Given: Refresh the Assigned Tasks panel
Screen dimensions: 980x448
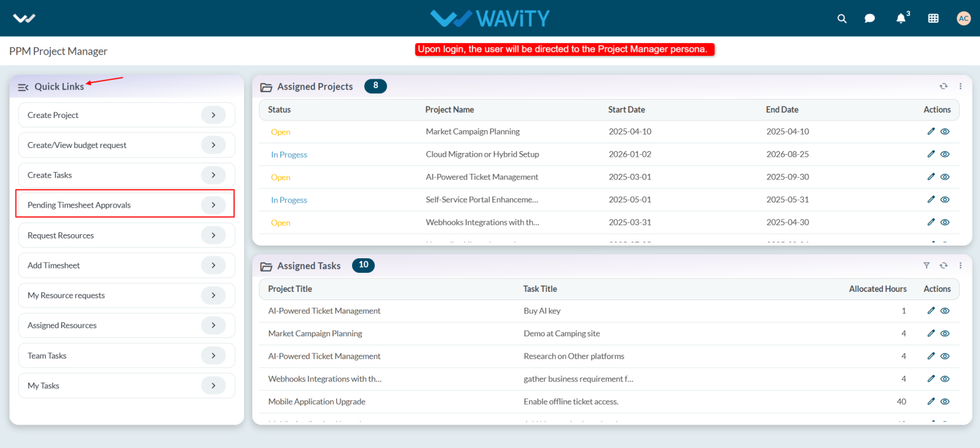Looking at the screenshot, I should pyautogui.click(x=943, y=265).
